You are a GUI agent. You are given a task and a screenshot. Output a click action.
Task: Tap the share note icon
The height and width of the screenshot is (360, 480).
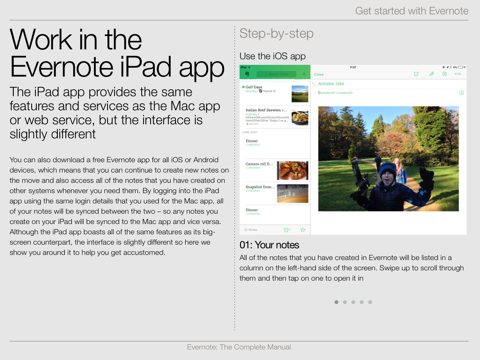point(445,74)
